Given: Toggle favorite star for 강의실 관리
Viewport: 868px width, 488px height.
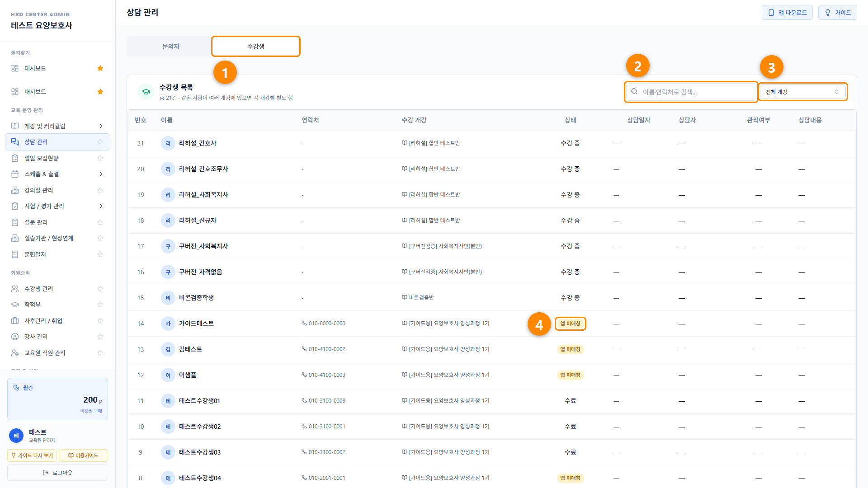Looking at the screenshot, I should click(x=100, y=190).
